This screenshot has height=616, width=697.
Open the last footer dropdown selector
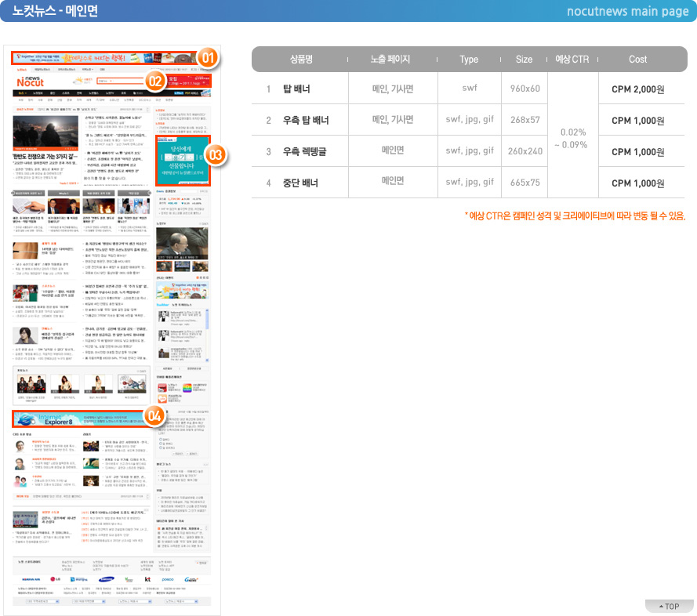[180, 601]
